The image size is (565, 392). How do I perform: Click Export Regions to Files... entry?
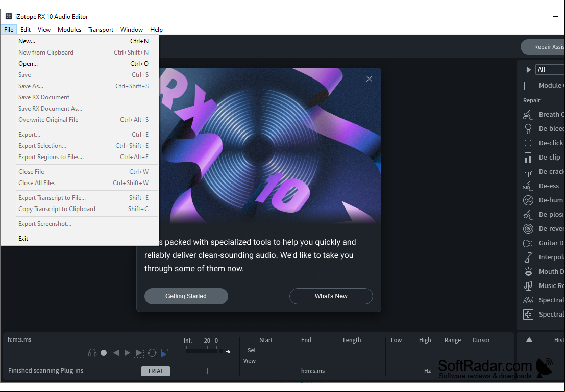coord(80,157)
